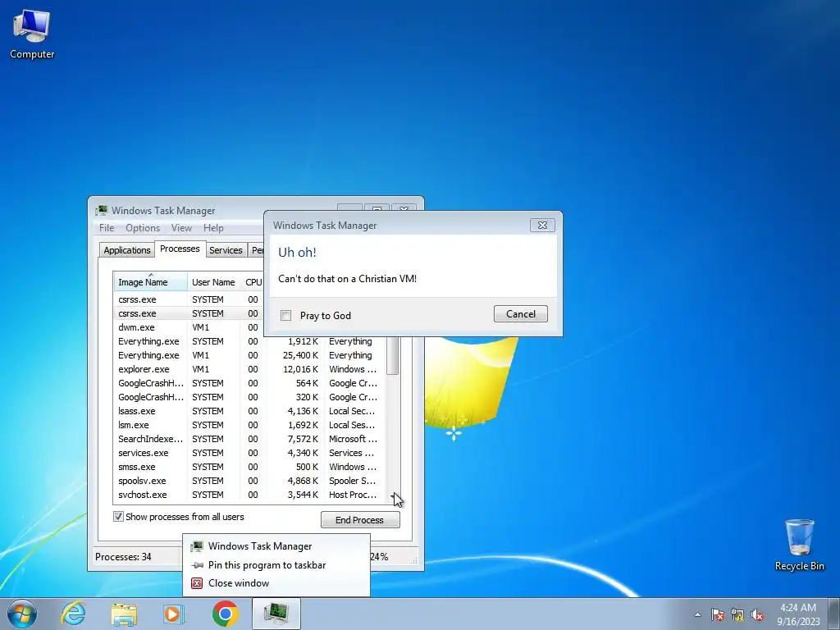
Task: Select the svchost.exe process row
Action: click(x=249, y=495)
